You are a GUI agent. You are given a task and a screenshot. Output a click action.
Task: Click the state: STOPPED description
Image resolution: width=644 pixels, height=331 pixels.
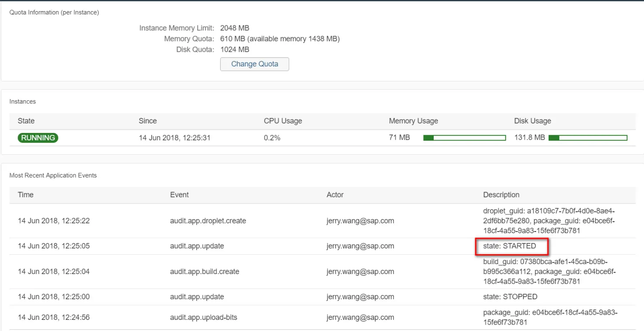[x=510, y=297]
